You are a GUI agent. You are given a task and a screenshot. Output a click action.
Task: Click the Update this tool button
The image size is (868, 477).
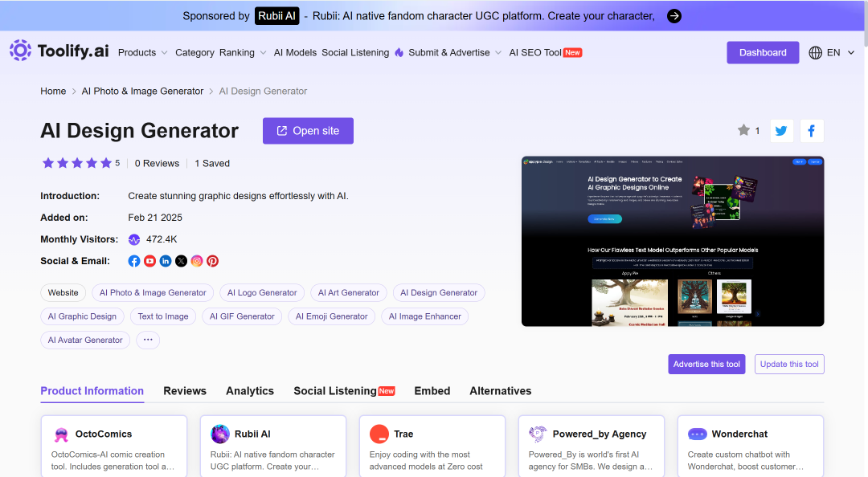point(789,364)
